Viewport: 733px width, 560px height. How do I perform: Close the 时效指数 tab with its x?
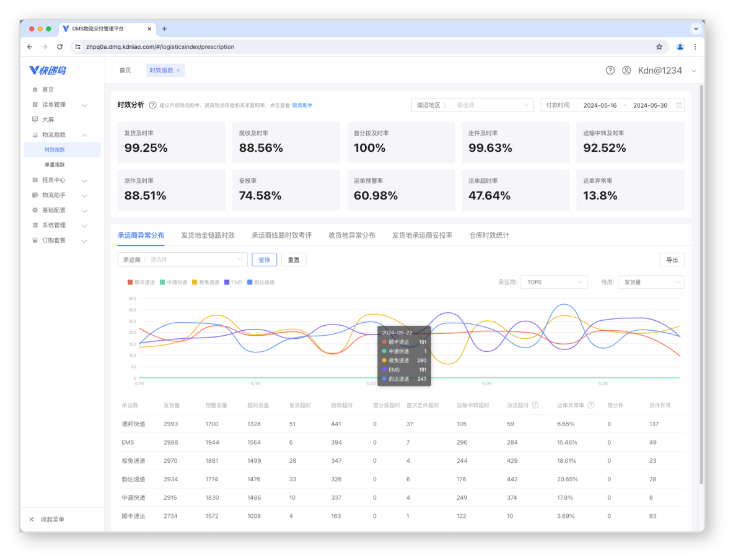(x=178, y=71)
